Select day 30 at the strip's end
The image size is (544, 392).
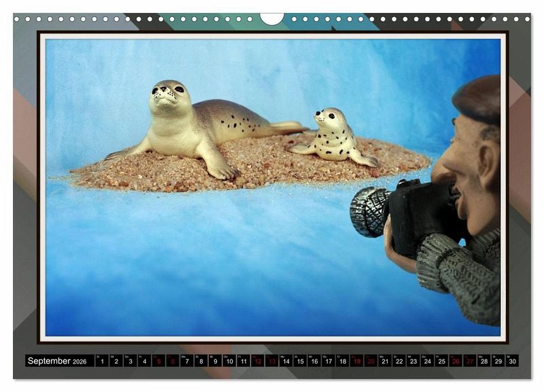click(512, 361)
